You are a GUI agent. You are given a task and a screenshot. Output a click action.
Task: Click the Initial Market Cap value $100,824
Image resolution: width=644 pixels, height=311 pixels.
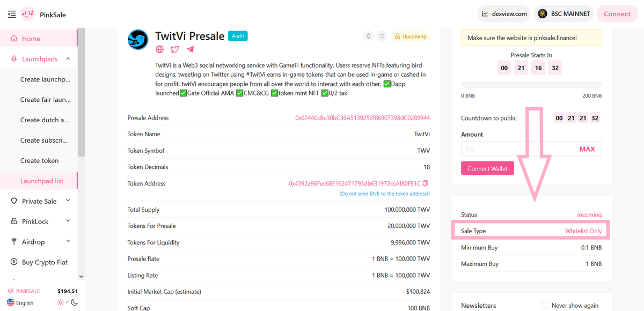(418, 292)
